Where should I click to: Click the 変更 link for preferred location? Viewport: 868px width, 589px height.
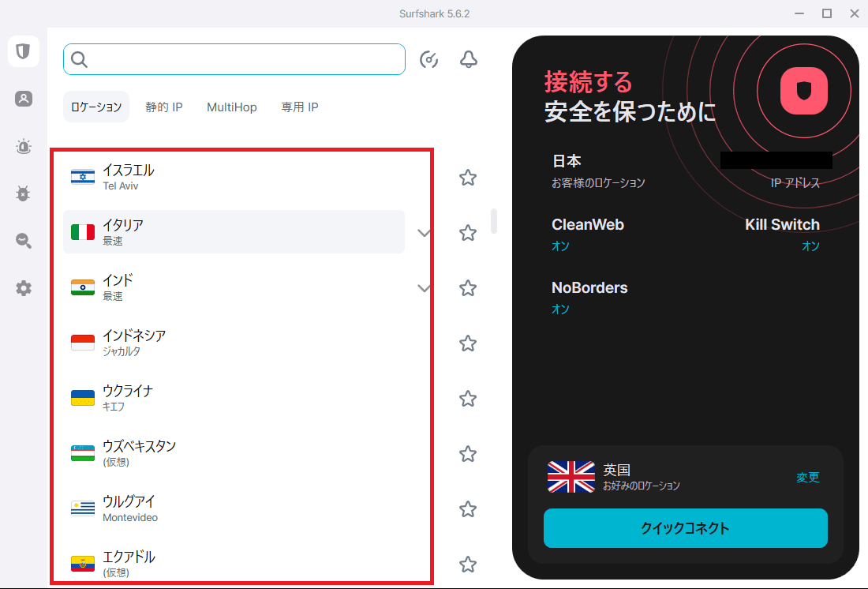(808, 477)
